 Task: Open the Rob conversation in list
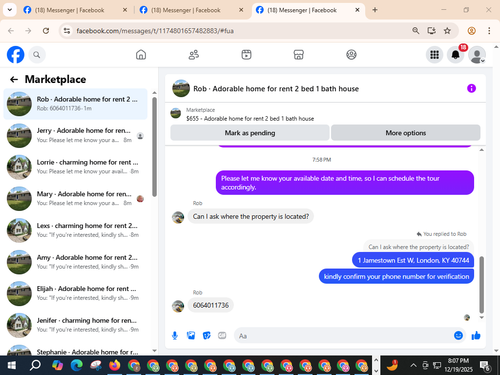point(75,104)
